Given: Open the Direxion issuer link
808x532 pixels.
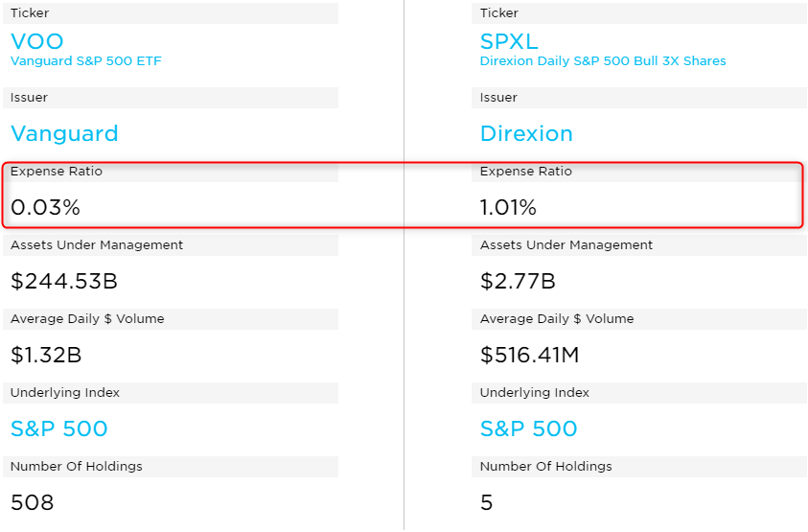Looking at the screenshot, I should (526, 133).
